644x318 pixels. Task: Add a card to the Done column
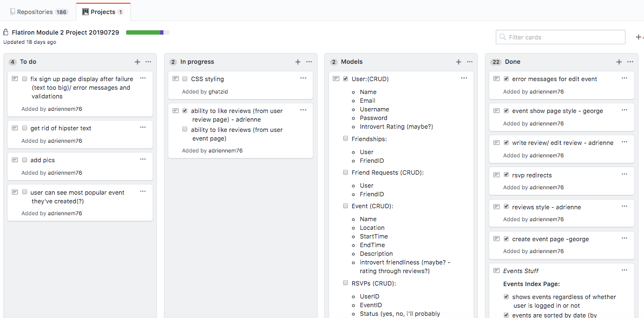click(x=619, y=62)
